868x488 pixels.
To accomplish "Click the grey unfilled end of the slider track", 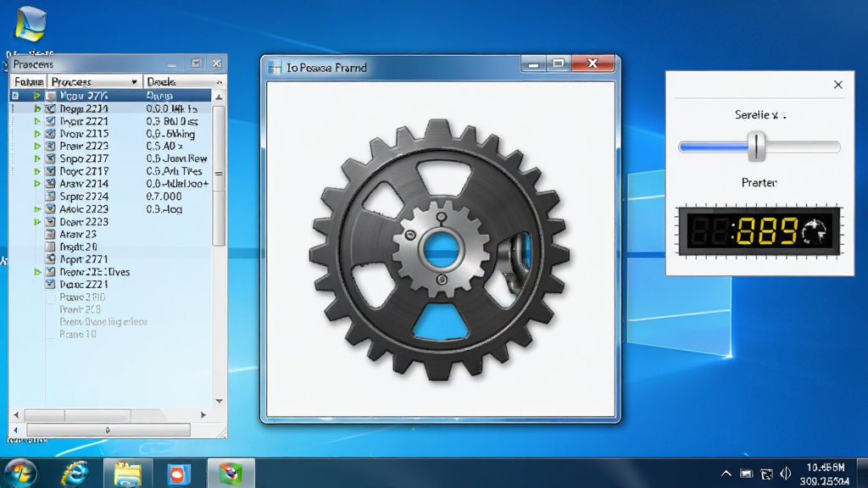I will click(804, 147).
